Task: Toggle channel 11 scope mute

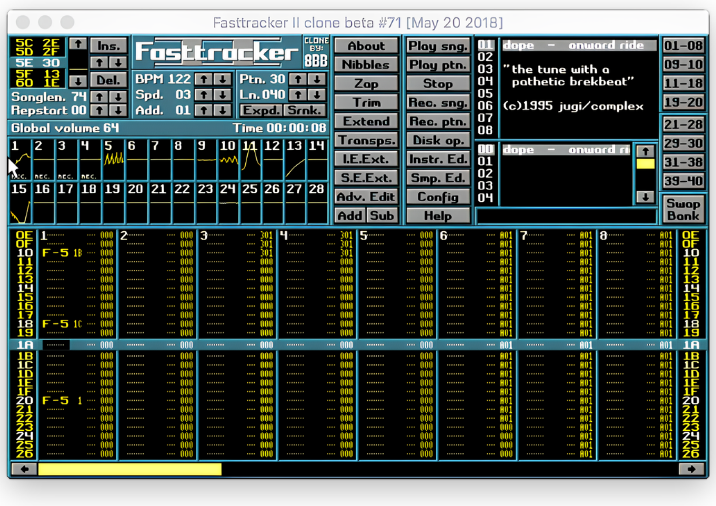Action: coord(251,159)
